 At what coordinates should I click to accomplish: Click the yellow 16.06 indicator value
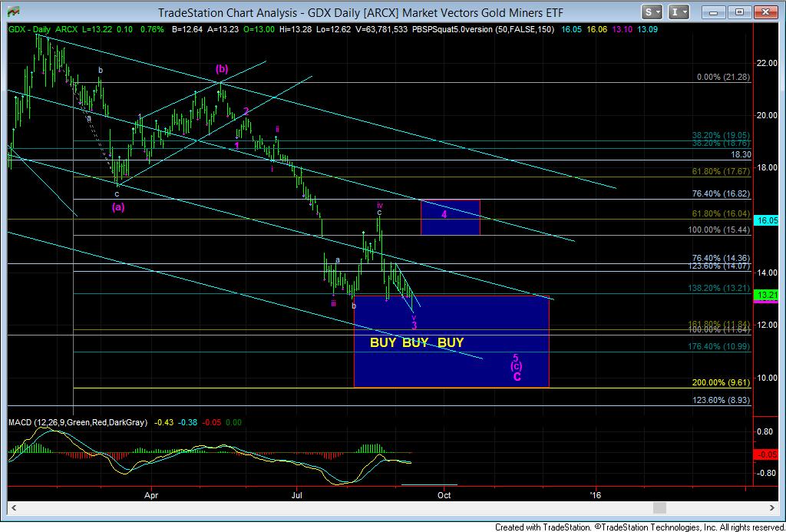(596, 30)
